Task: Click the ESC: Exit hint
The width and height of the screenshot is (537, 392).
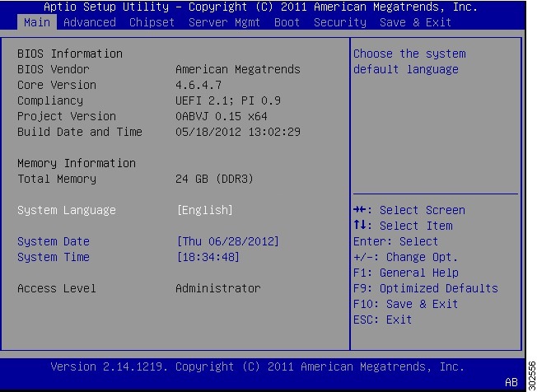Action: (383, 320)
